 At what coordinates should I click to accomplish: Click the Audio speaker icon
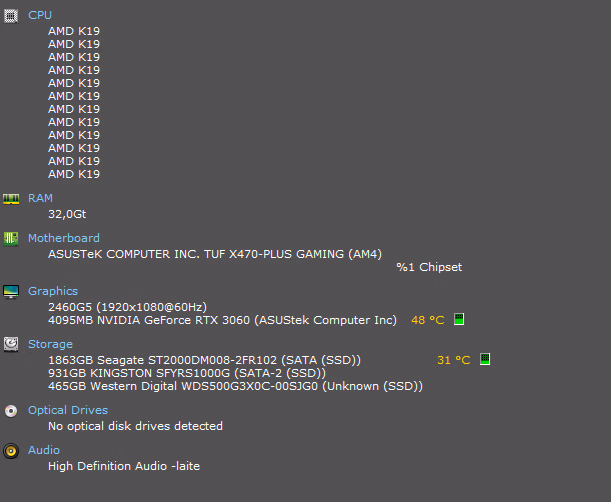[x=11, y=451]
